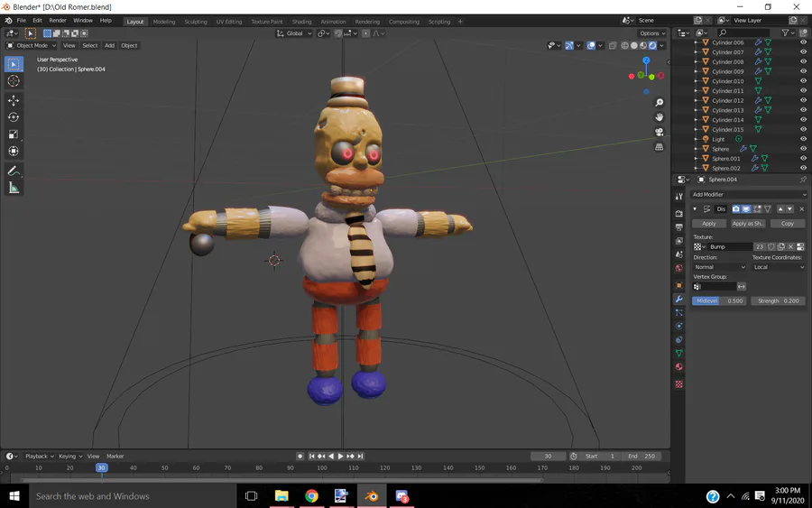Switch to solid viewport shading
Image resolution: width=812 pixels, height=508 pixels.
pyautogui.click(x=634, y=46)
